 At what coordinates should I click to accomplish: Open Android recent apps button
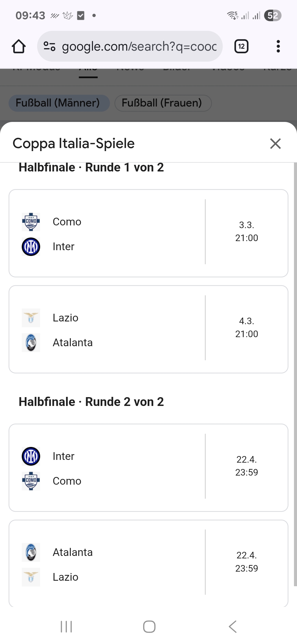pos(66,627)
